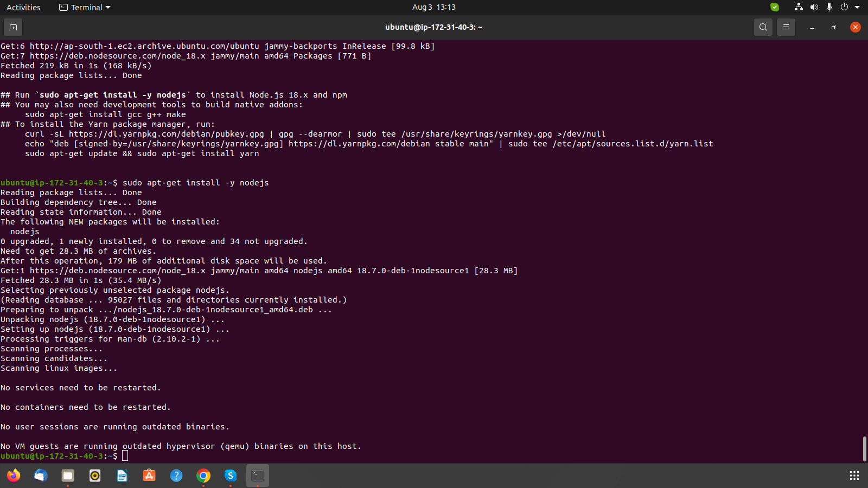This screenshot has height=488, width=868.
Task: Open the Terminal menu in the top bar
Action: (x=84, y=7)
